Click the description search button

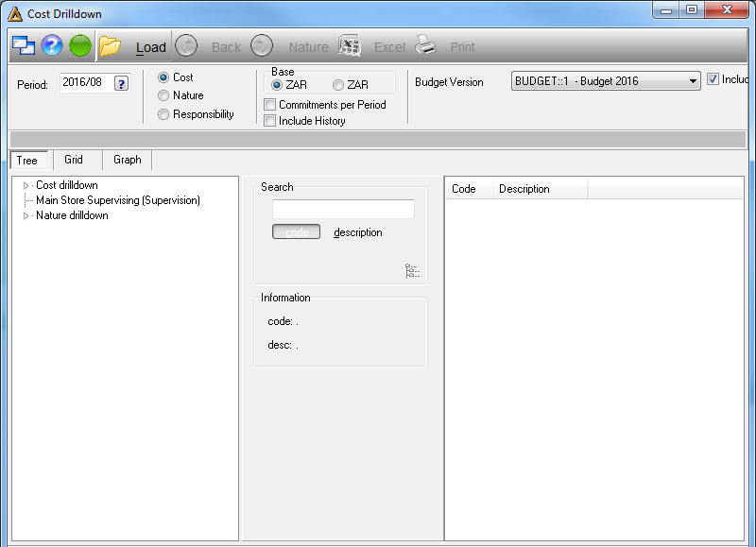click(x=358, y=232)
